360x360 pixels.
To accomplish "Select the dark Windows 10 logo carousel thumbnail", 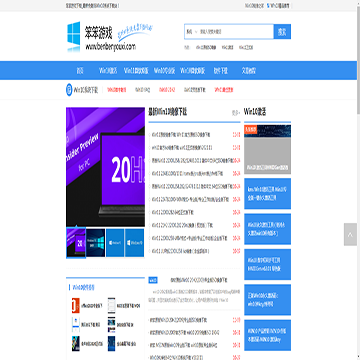I will pyautogui.click(x=96, y=243).
